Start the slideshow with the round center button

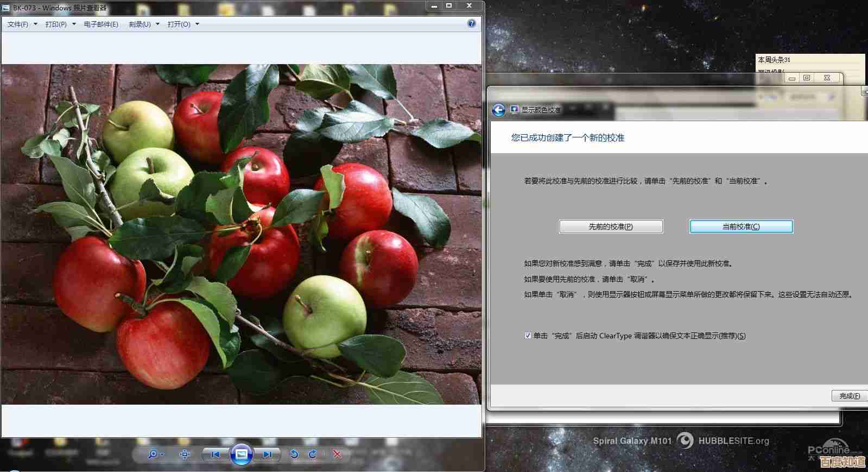coord(242,454)
